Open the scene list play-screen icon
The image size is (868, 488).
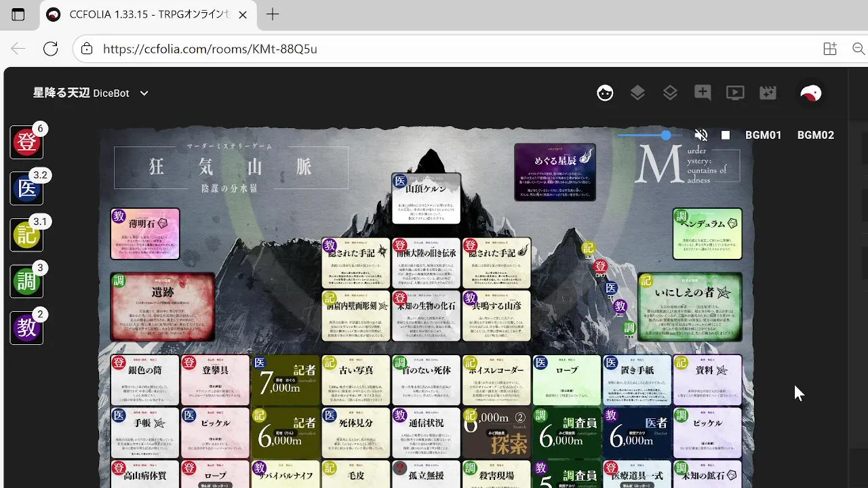pos(735,94)
